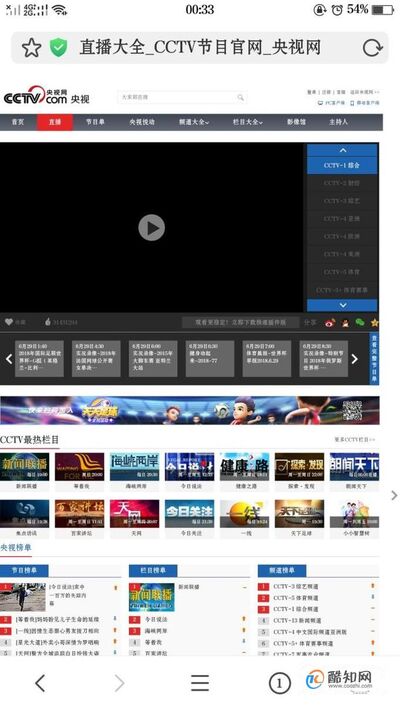
Task: Share to Weibo via red icon
Action: [x=330, y=322]
